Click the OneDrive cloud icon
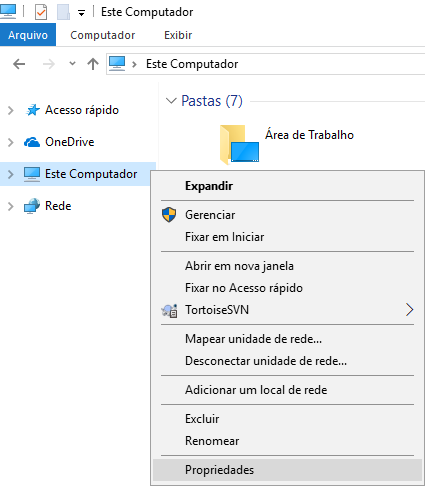Viewport: 425px width, 486px height. [x=32, y=142]
